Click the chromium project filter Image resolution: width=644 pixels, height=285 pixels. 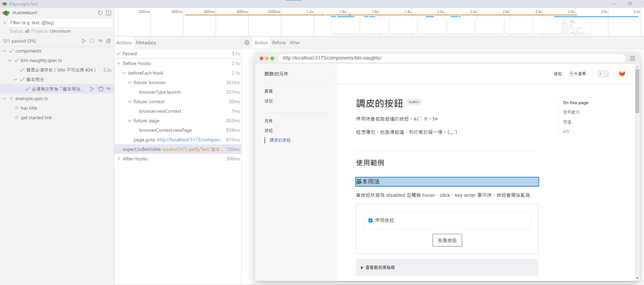[x=61, y=31]
